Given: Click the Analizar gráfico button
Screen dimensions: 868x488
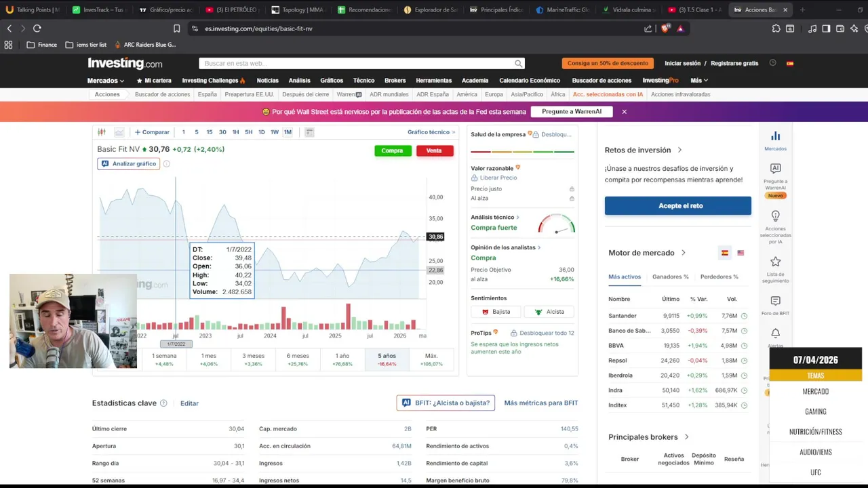Looking at the screenshot, I should [129, 163].
